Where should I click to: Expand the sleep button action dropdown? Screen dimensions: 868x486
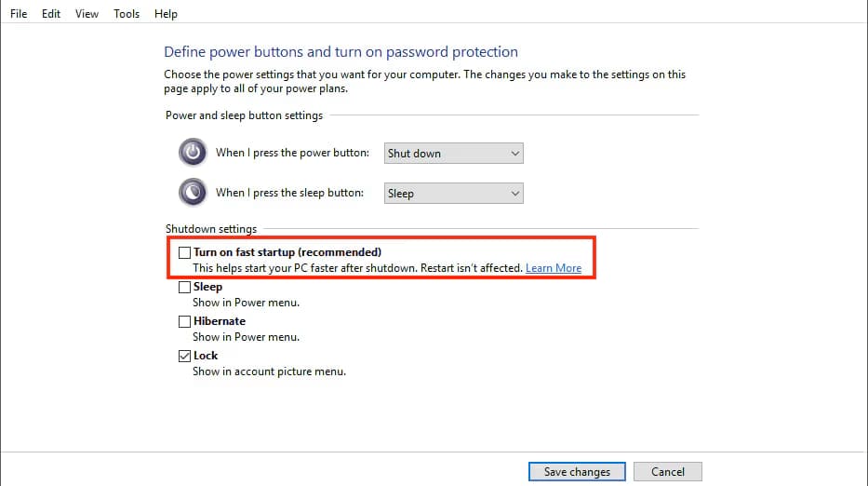coord(453,194)
